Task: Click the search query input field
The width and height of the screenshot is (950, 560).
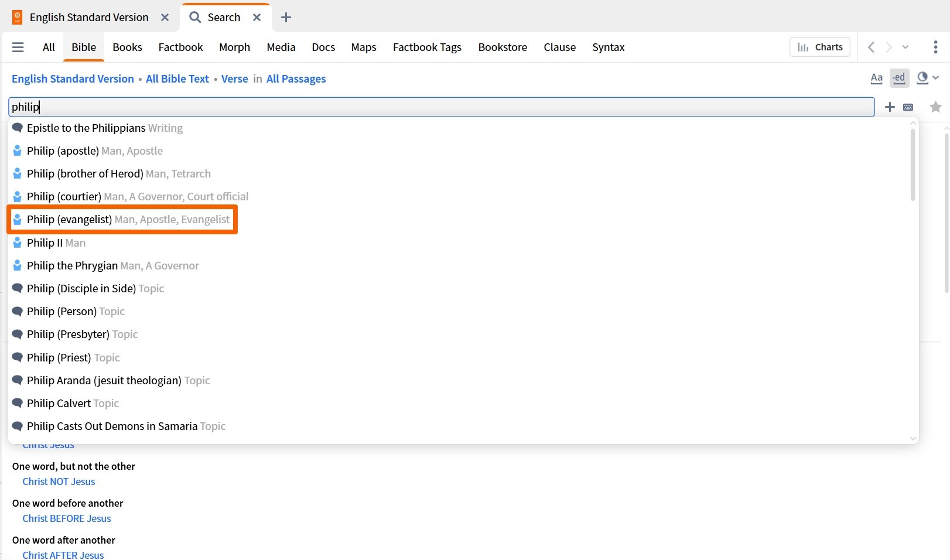Action: tap(441, 107)
